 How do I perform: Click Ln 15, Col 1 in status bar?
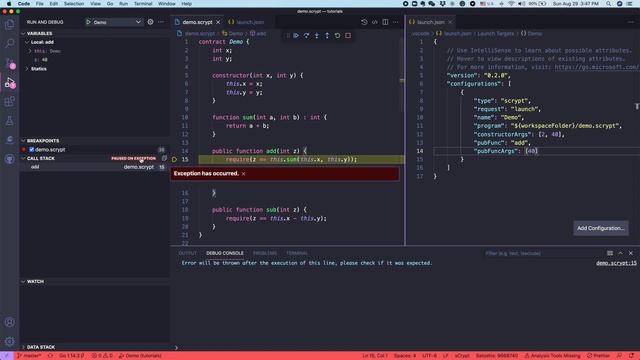(x=375, y=356)
